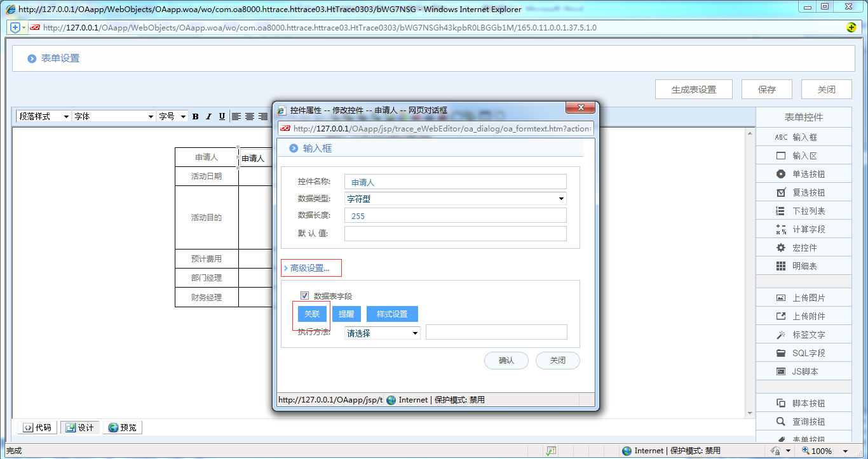
Task: Click the compatibility view icon in address bar
Action: [851, 27]
